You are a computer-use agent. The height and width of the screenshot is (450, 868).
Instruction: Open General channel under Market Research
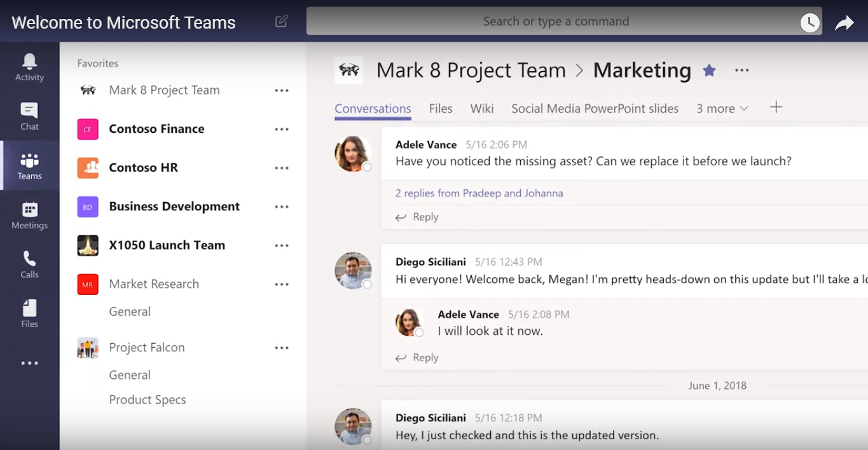click(130, 311)
